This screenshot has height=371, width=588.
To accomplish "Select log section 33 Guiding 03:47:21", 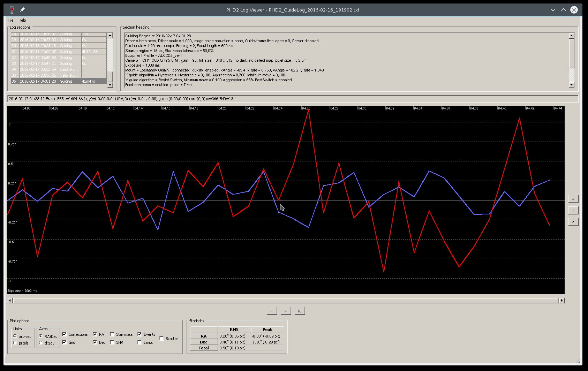I will click(59, 63).
